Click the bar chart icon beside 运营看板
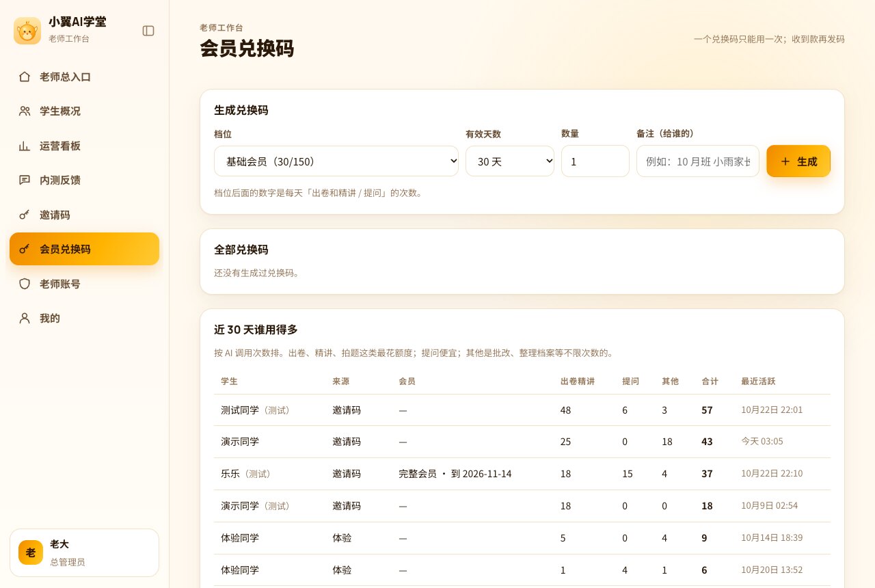Image resolution: width=875 pixels, height=588 pixels. (25, 146)
